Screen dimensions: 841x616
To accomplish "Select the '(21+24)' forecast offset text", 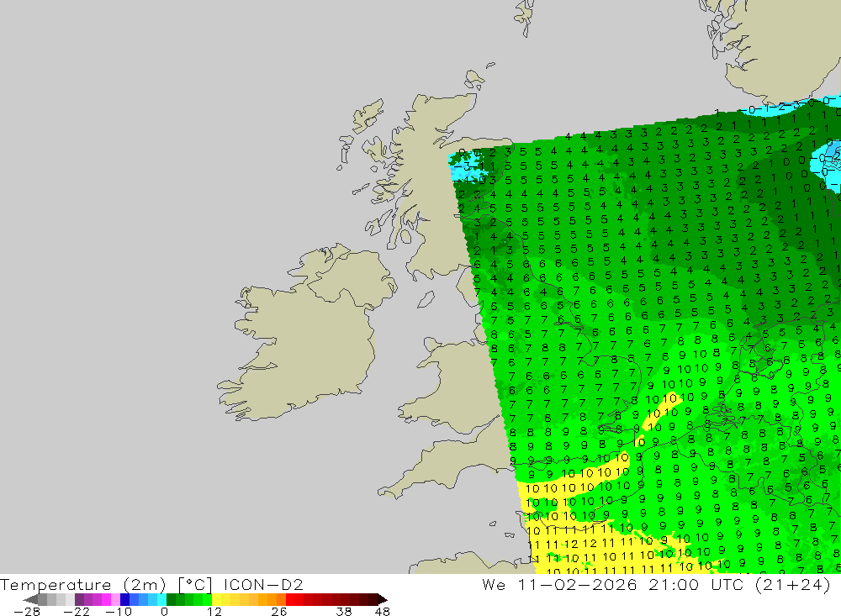I will tap(793, 584).
